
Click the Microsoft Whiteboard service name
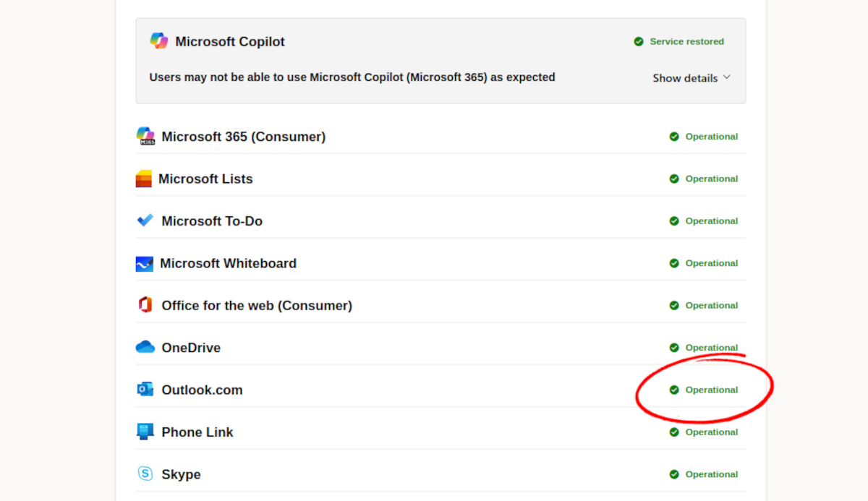pos(228,263)
